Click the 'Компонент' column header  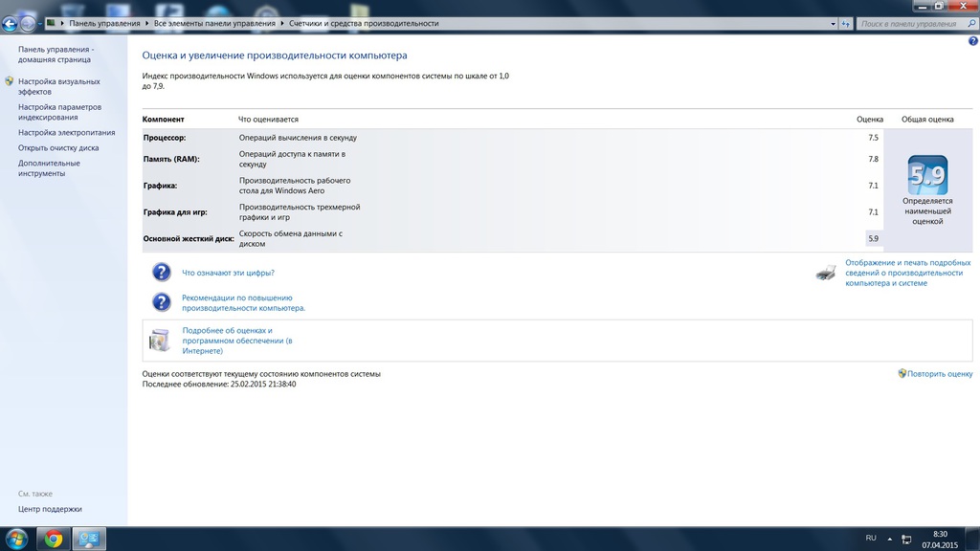point(163,119)
